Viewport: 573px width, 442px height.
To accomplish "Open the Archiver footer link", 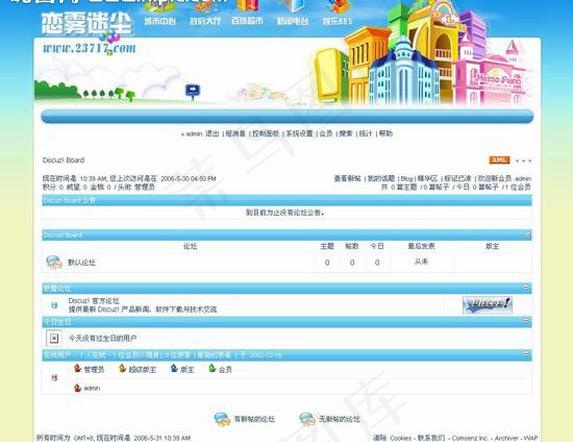I will [x=506, y=438].
